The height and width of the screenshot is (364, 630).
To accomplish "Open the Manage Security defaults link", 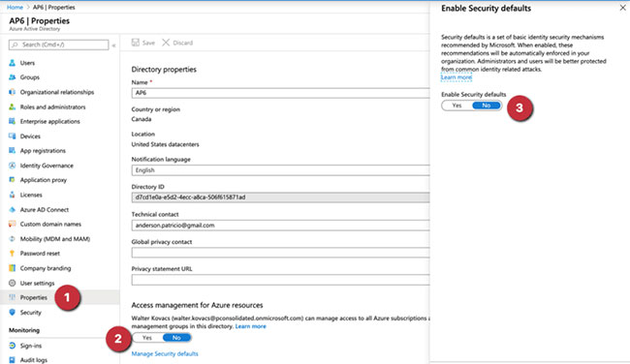I will pyautogui.click(x=165, y=353).
